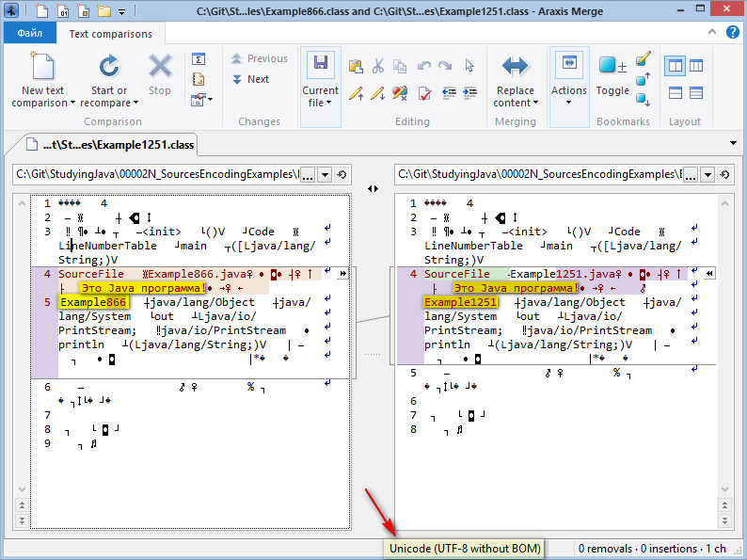Swap the left and right panes with the center arrows
Image resolution: width=747 pixels, height=560 pixels.
tap(373, 189)
